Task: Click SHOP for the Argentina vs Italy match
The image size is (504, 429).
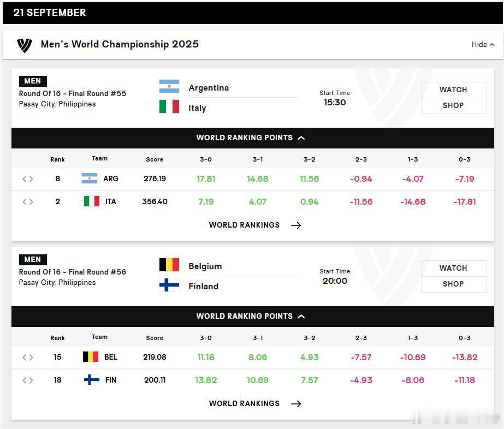Action: point(453,106)
